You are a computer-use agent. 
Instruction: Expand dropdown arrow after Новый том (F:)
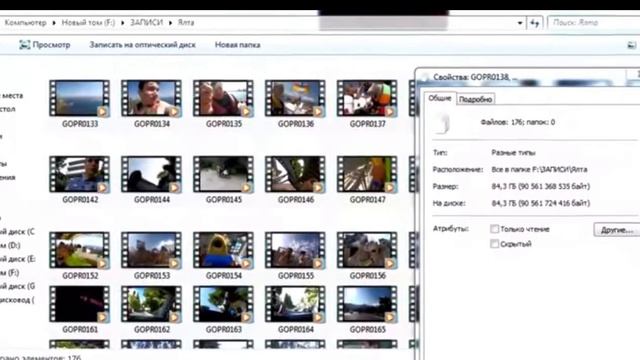122,23
